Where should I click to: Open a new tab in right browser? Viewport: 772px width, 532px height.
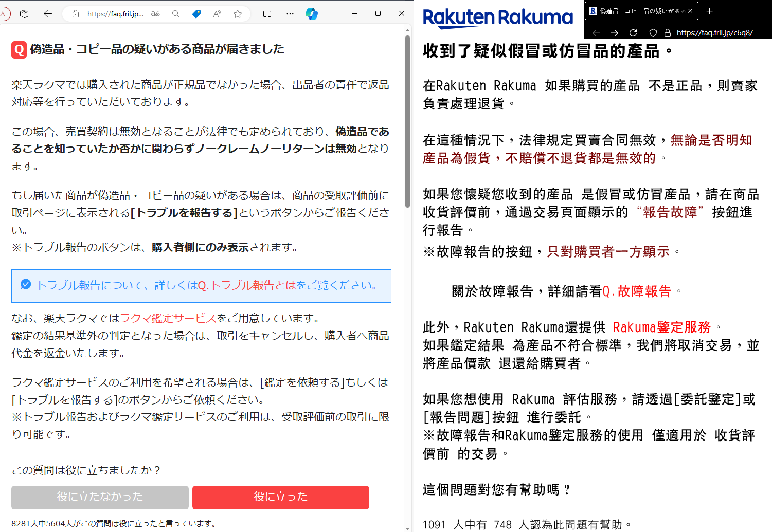tap(710, 11)
